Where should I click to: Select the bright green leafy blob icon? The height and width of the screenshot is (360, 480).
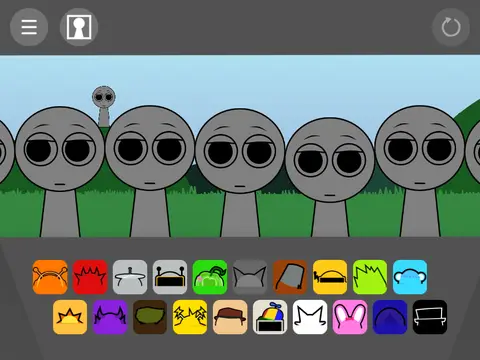pos(210,277)
